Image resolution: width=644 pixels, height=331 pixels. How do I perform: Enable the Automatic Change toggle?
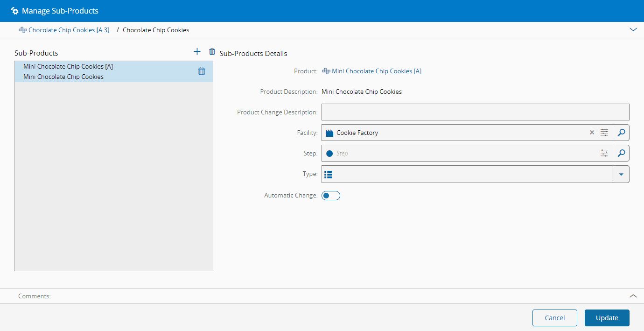[x=331, y=196]
